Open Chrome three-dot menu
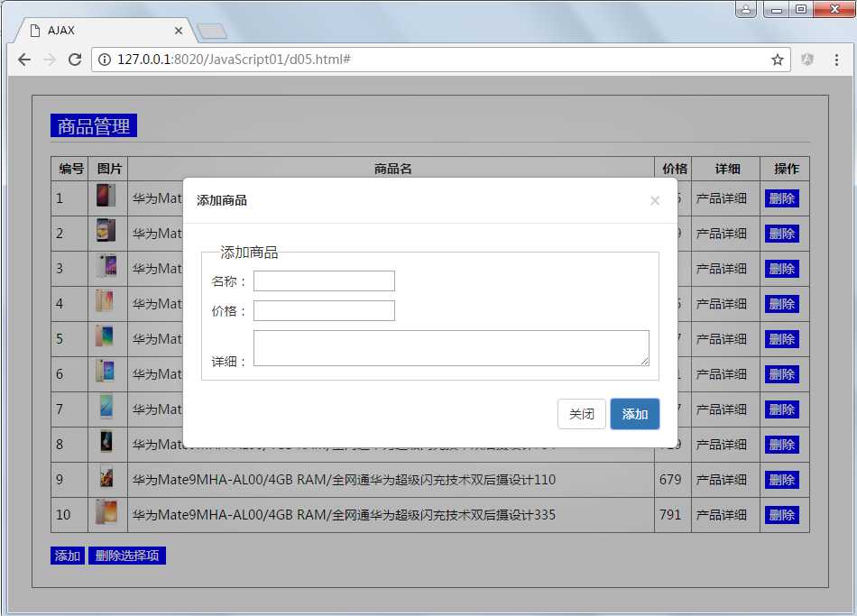 coord(836,60)
